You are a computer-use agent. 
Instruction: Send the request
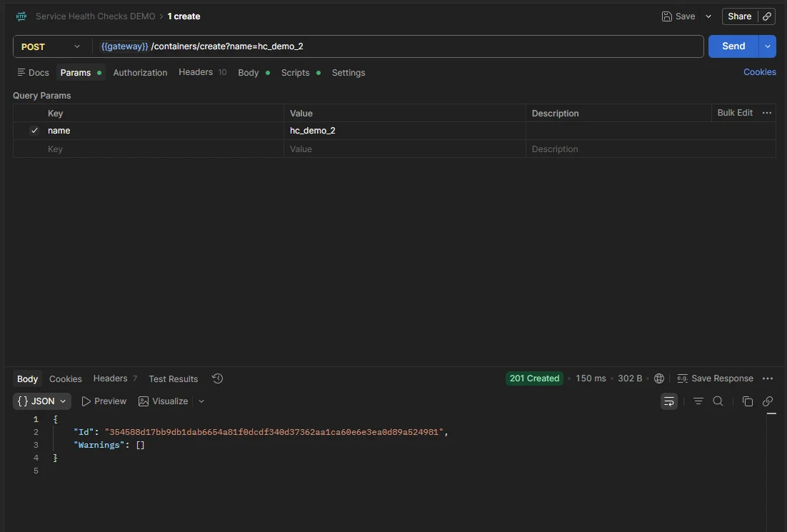[x=733, y=46]
